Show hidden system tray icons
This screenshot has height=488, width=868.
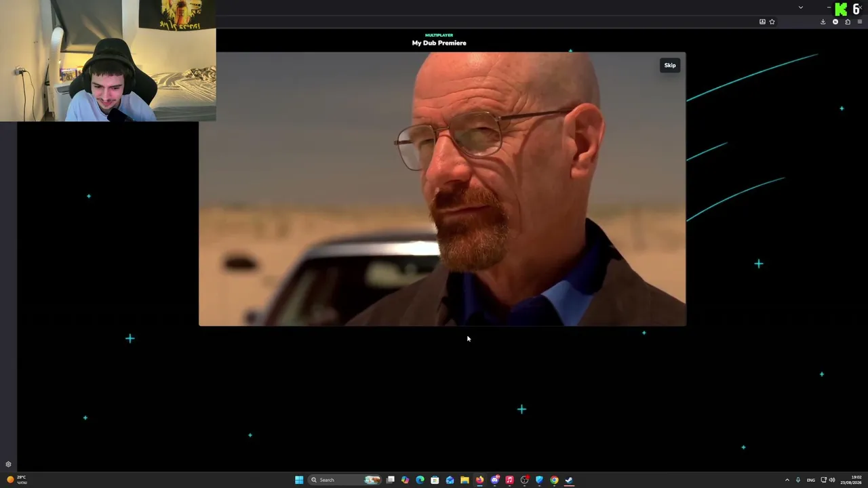click(x=787, y=480)
